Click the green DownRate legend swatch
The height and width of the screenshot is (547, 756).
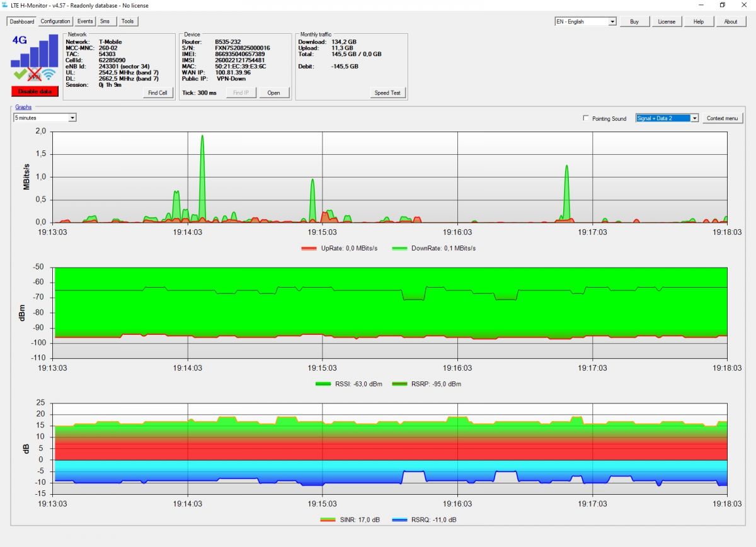click(399, 249)
